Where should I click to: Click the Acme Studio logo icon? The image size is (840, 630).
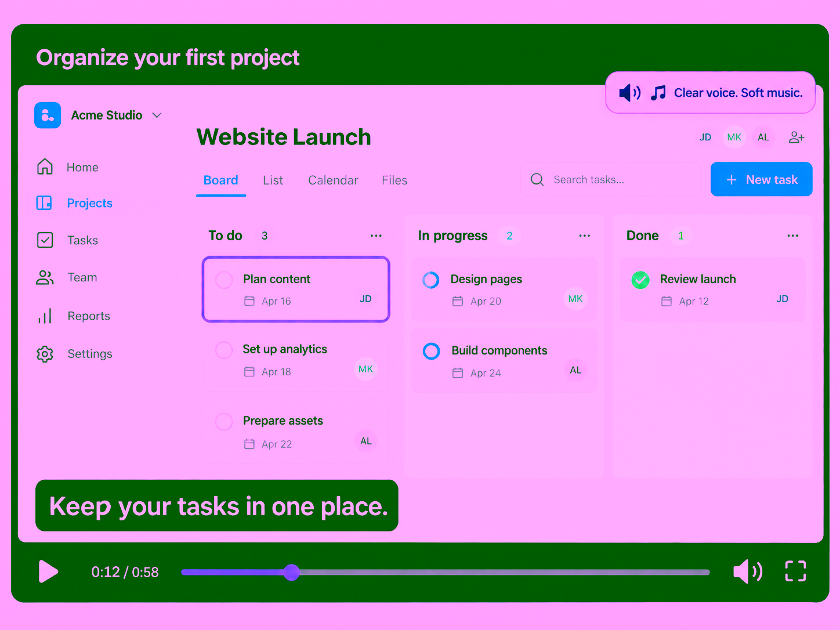[48, 115]
